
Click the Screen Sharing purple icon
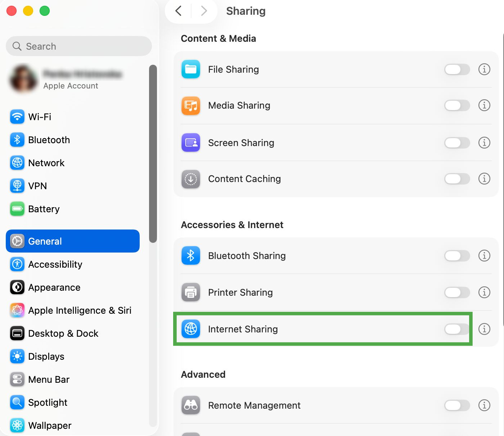tap(191, 143)
